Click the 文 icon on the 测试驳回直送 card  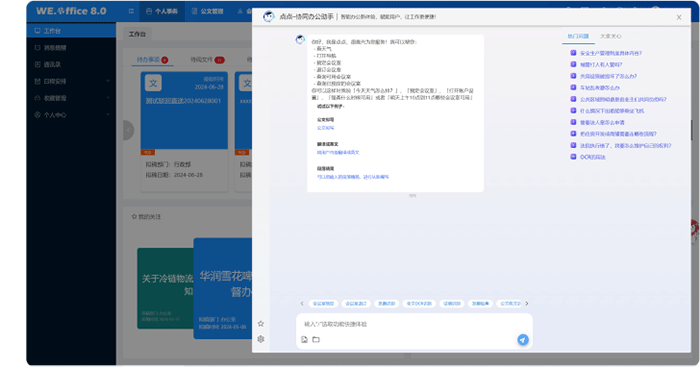[x=153, y=83]
